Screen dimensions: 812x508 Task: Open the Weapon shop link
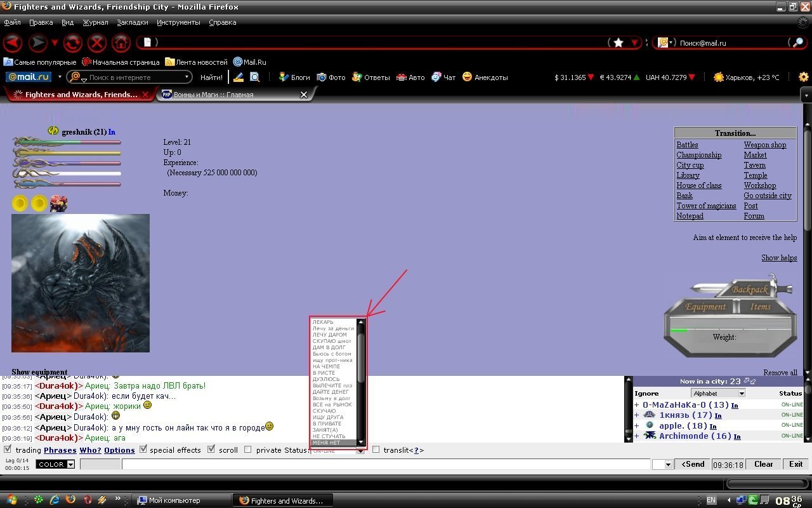click(x=764, y=145)
